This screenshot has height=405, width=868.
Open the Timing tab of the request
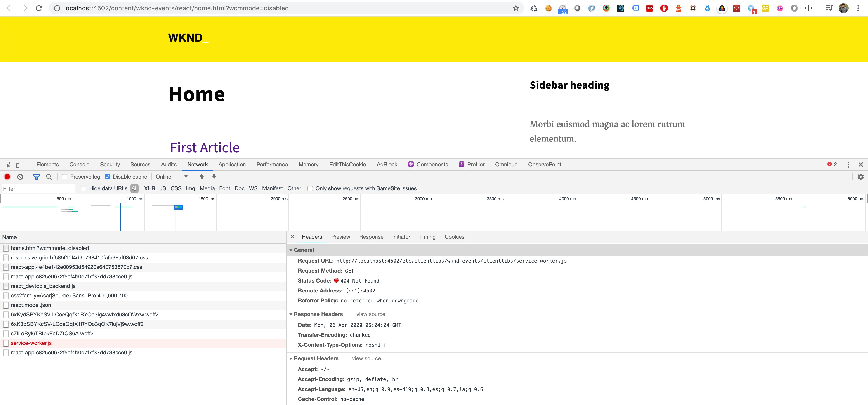pyautogui.click(x=427, y=237)
